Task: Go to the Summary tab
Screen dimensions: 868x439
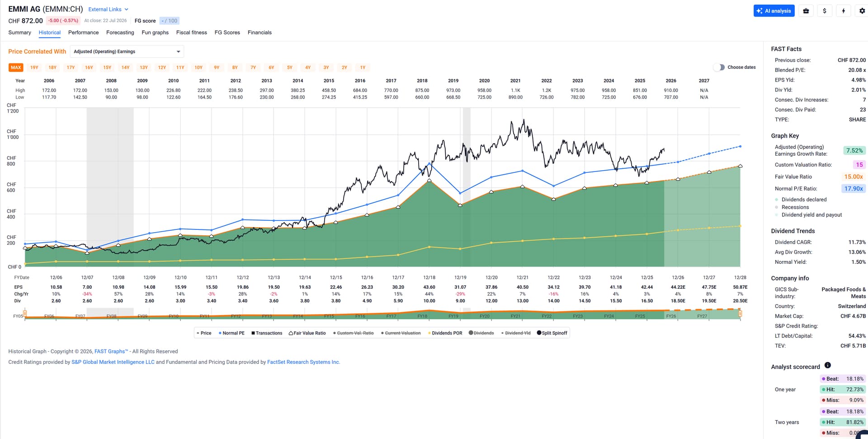Action: [19, 33]
